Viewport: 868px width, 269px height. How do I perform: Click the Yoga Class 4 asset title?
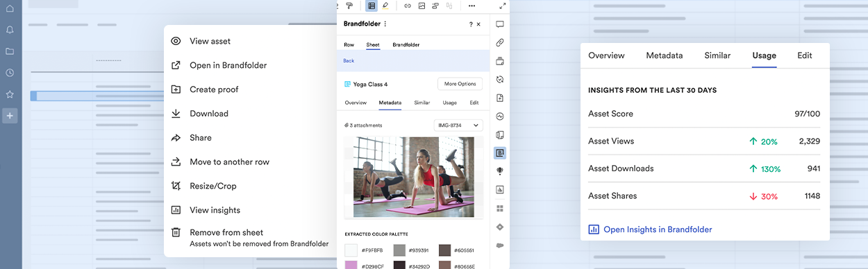(370, 85)
